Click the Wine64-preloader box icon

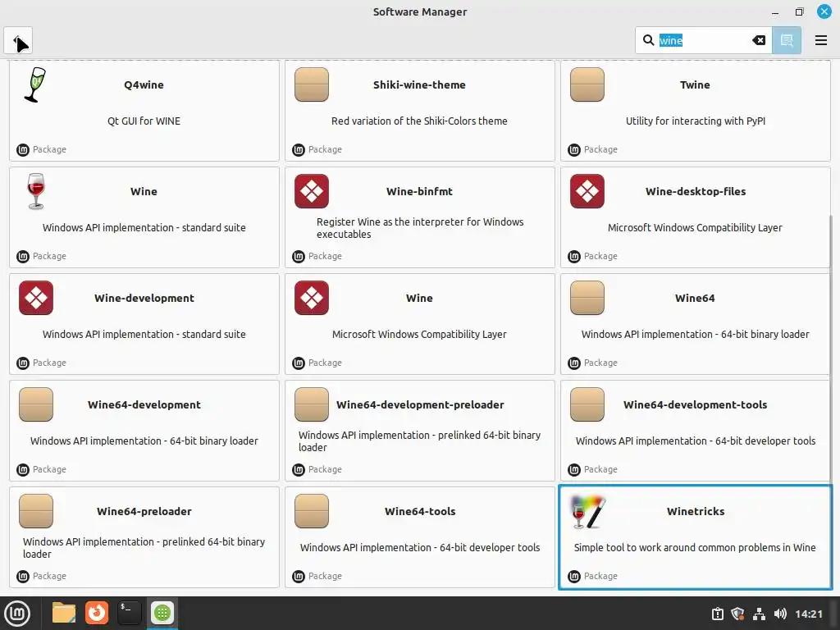pyautogui.click(x=36, y=511)
